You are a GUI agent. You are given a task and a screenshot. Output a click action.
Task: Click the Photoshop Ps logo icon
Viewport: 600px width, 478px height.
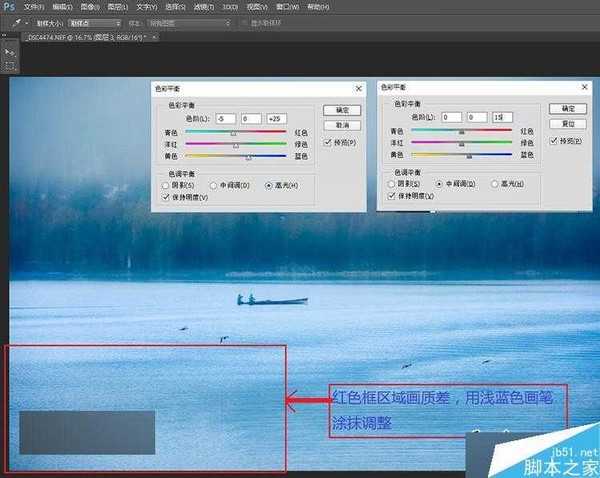[x=8, y=7]
